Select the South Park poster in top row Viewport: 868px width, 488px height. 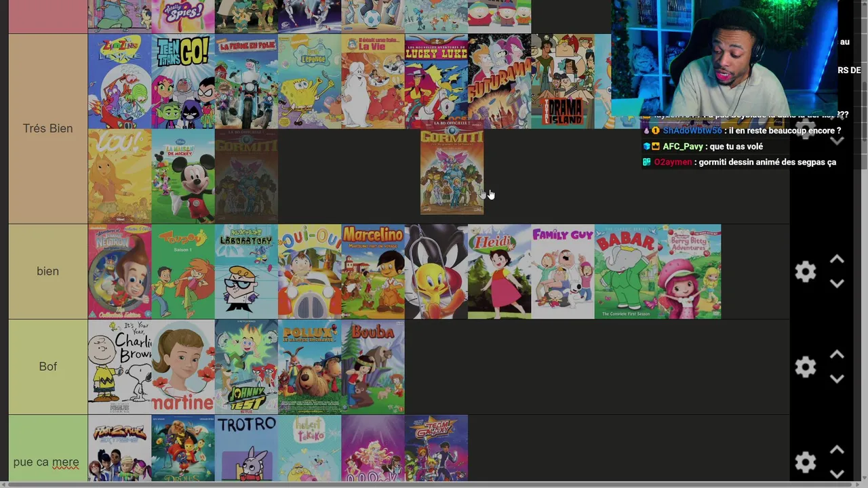tap(500, 16)
